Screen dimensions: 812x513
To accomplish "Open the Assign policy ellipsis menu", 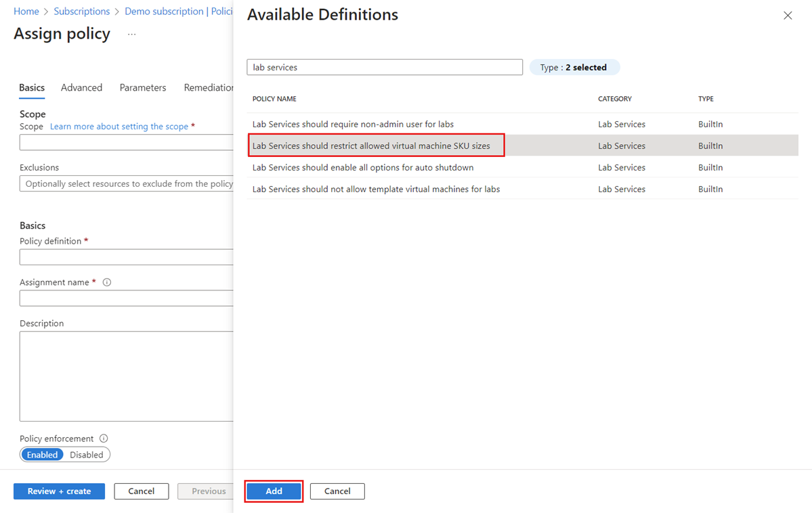I will [131, 34].
